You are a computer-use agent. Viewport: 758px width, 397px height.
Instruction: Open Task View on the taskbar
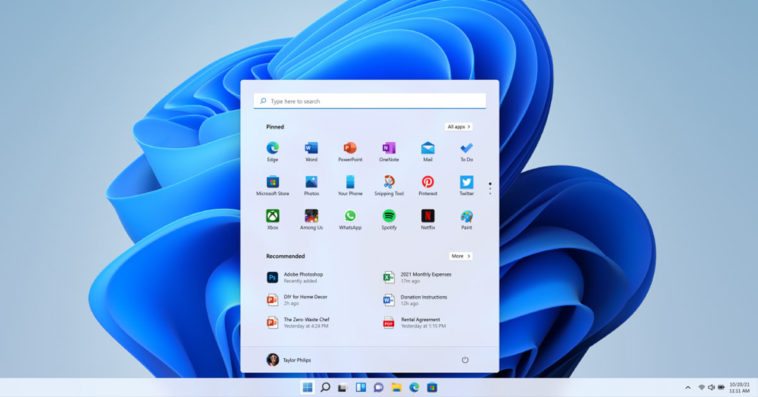pyautogui.click(x=343, y=387)
